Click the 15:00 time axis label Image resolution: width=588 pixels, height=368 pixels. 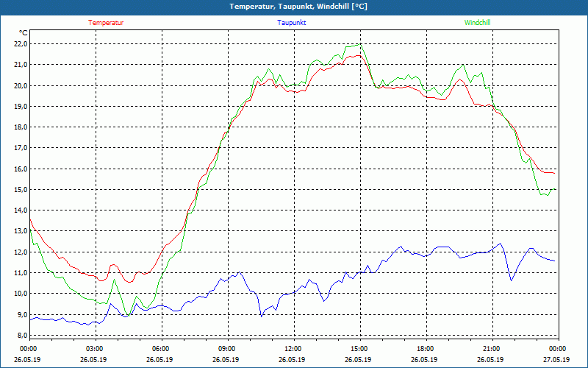[360, 348]
